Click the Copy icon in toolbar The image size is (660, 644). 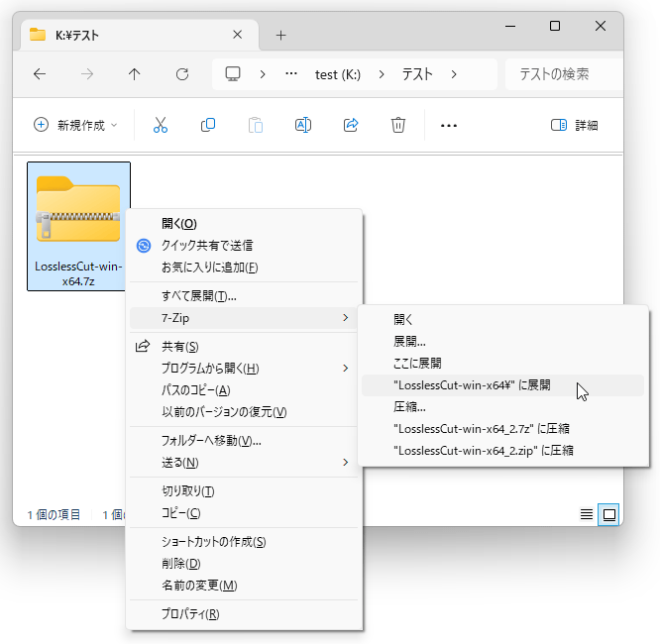click(x=208, y=125)
